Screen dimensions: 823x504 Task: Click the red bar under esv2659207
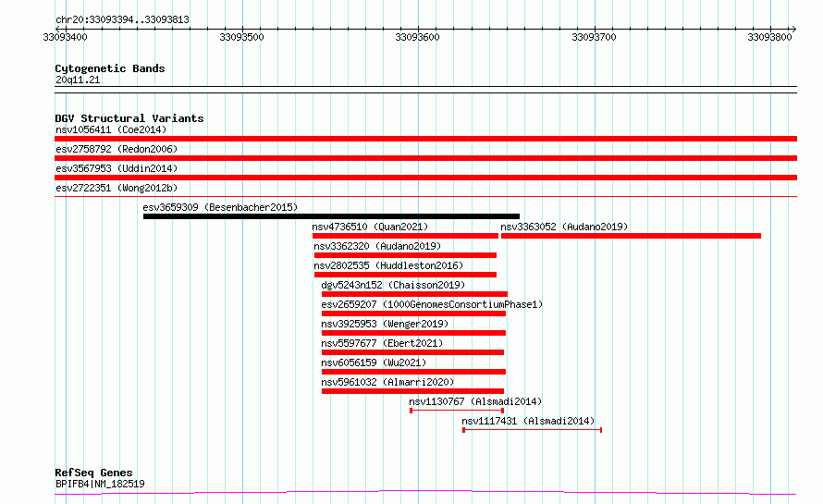tap(413, 313)
